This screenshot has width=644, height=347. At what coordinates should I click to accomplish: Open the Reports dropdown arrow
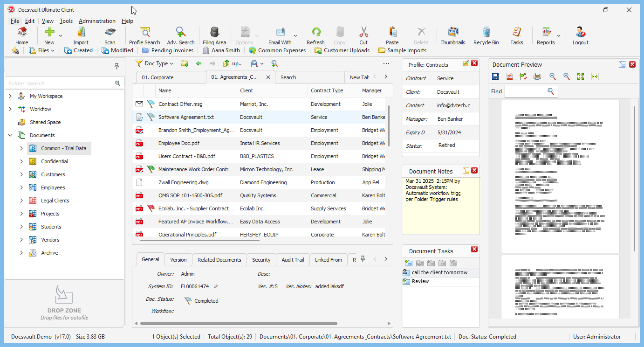click(559, 36)
